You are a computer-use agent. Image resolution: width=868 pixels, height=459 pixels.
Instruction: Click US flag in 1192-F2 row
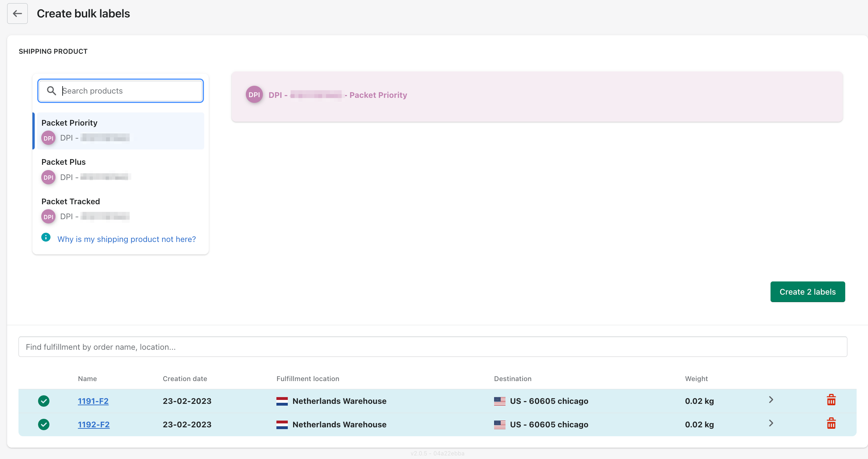pos(500,425)
